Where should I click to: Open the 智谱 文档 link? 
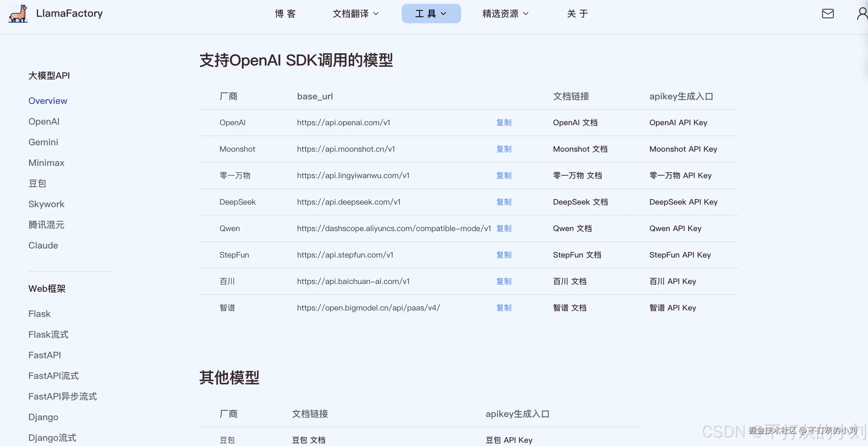(569, 308)
